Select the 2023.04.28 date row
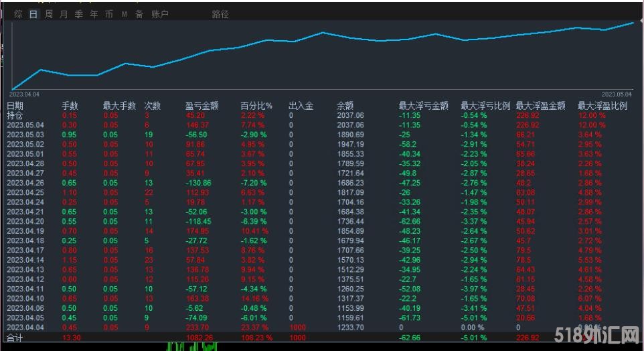Viewport: 644px width, 351px height. [25, 163]
